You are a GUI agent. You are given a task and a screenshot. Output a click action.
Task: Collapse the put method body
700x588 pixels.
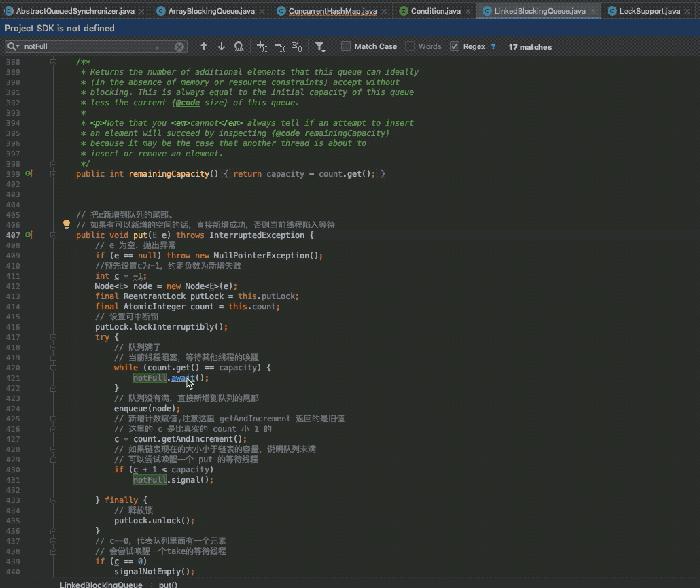click(x=52, y=235)
